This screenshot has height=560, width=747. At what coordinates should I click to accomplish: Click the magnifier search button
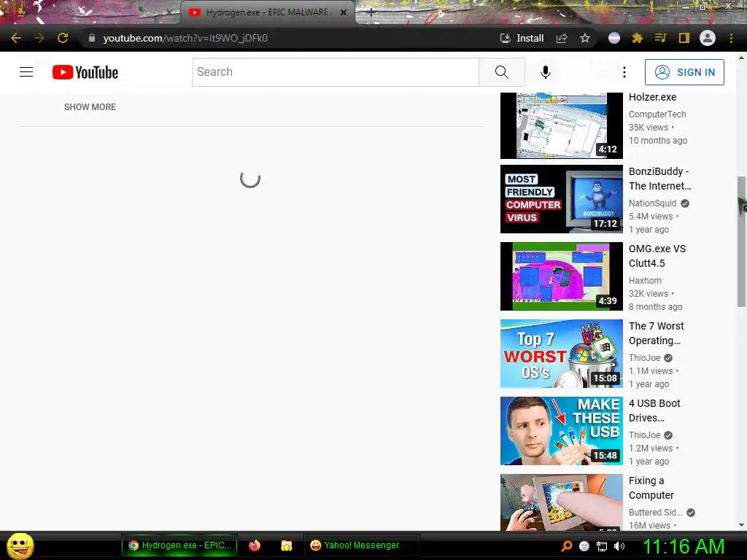click(x=502, y=72)
